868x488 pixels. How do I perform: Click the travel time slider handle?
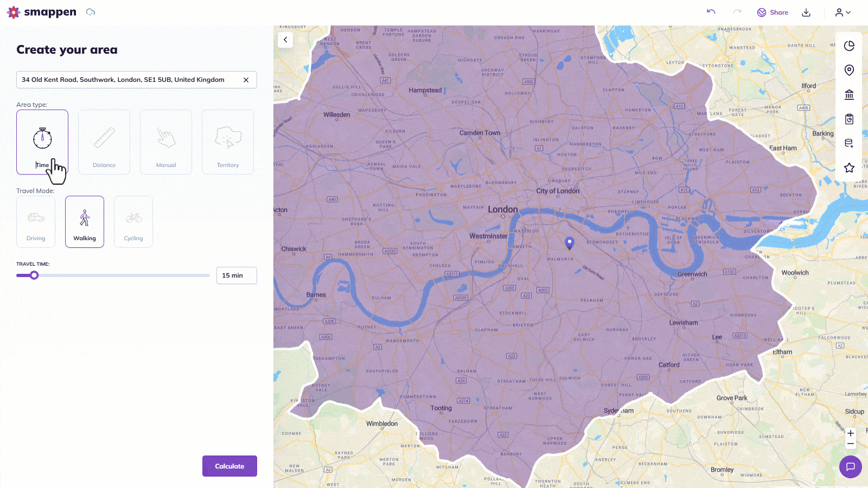pyautogui.click(x=34, y=275)
